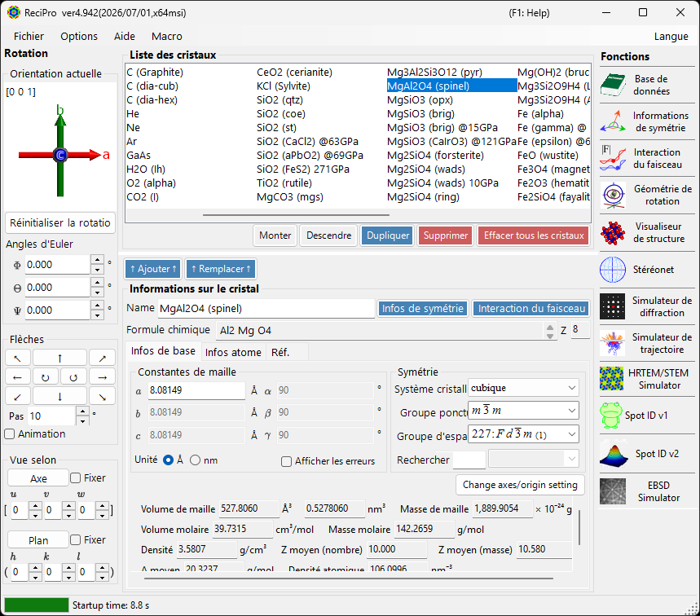Launch the Visualiseur de structure icon
The height and width of the screenshot is (616, 700).
(613, 232)
